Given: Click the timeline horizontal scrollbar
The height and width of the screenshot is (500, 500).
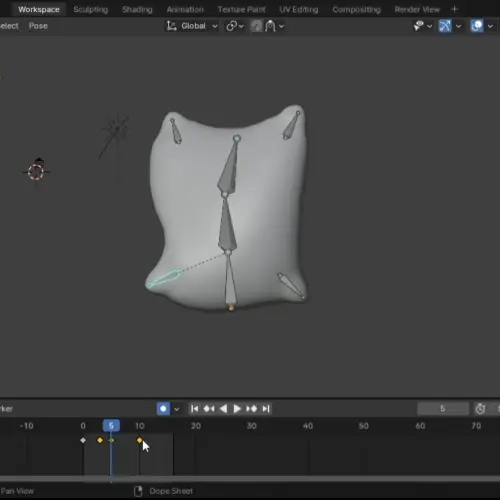Looking at the screenshot, I should point(250,479).
